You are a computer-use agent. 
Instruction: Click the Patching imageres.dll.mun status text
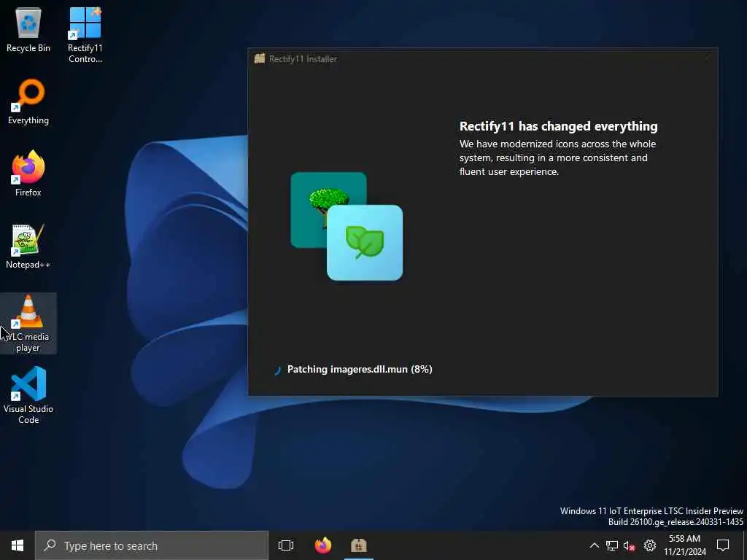tap(360, 370)
